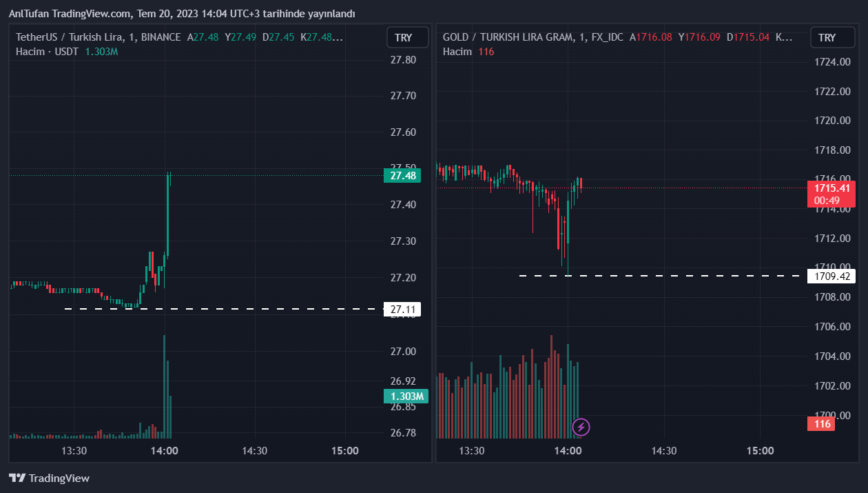The width and height of the screenshot is (868, 493).
Task: Select the Hacim indicator label on Gold chart
Action: (457, 52)
